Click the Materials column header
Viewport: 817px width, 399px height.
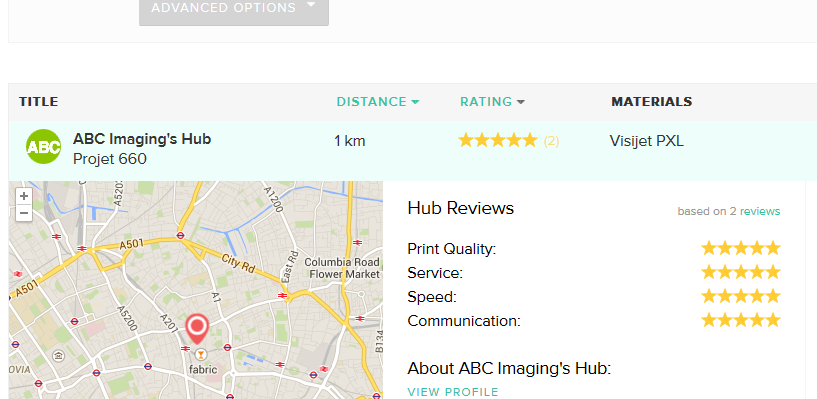click(x=651, y=102)
